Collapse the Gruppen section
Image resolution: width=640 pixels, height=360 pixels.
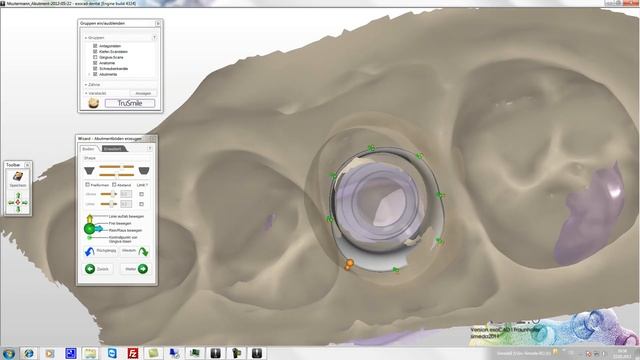[x=86, y=38]
